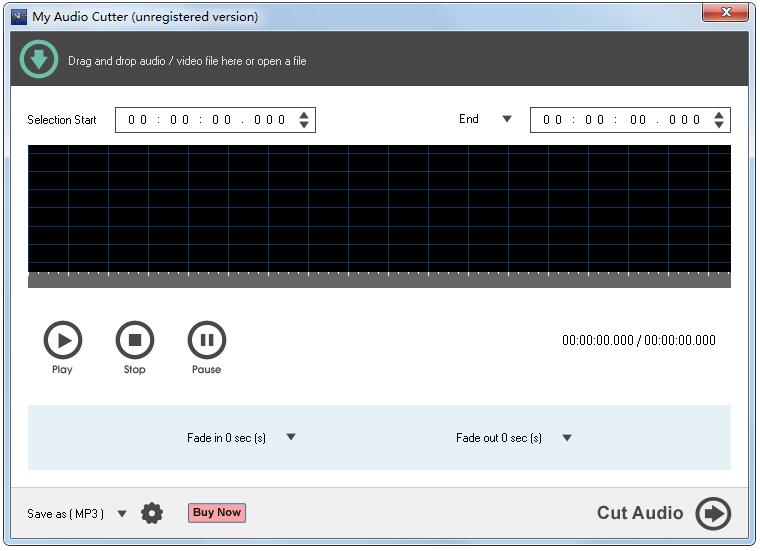Open the Save as (MP3) format dropdown
This screenshot has width=760, height=551.
[122, 514]
